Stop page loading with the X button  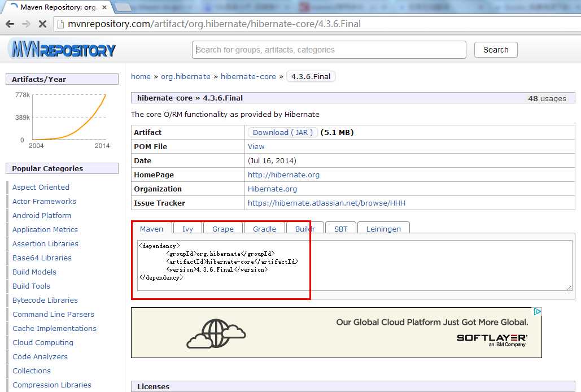point(42,24)
